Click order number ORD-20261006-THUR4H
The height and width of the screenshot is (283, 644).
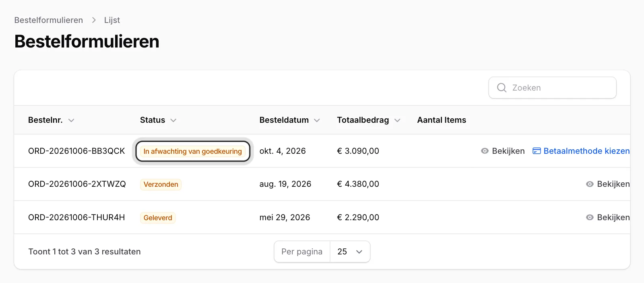76,217
